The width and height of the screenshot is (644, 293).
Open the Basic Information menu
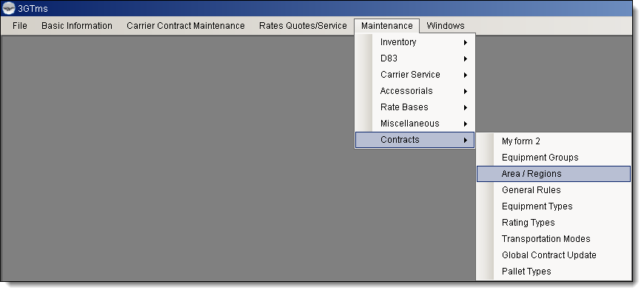(77, 26)
